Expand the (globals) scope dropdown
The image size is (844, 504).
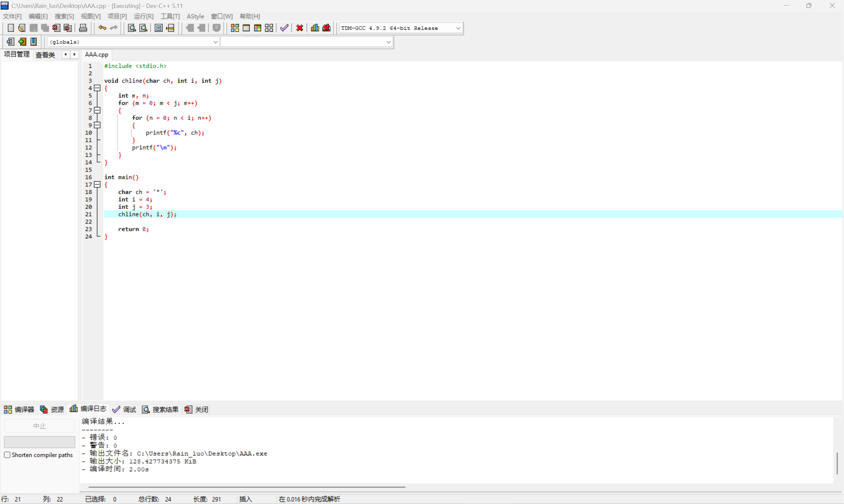pos(215,42)
